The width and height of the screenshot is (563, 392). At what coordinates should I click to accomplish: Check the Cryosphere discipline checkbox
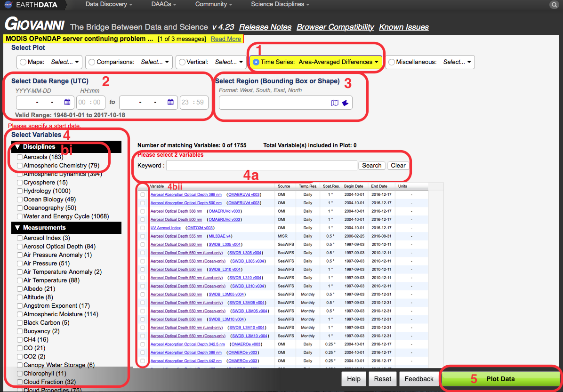(20, 183)
